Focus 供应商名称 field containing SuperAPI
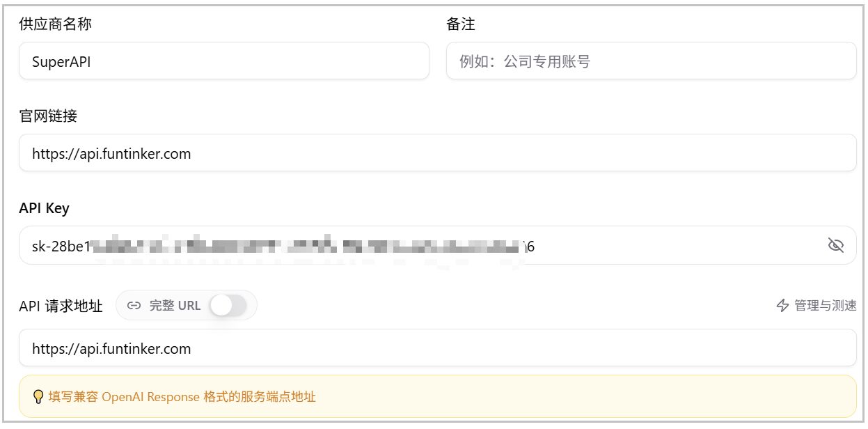Screen dimensions: 868x429 (x=223, y=61)
